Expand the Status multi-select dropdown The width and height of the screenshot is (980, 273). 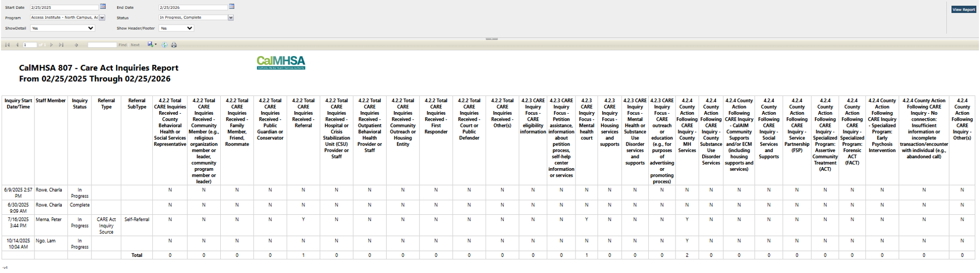[x=231, y=18]
